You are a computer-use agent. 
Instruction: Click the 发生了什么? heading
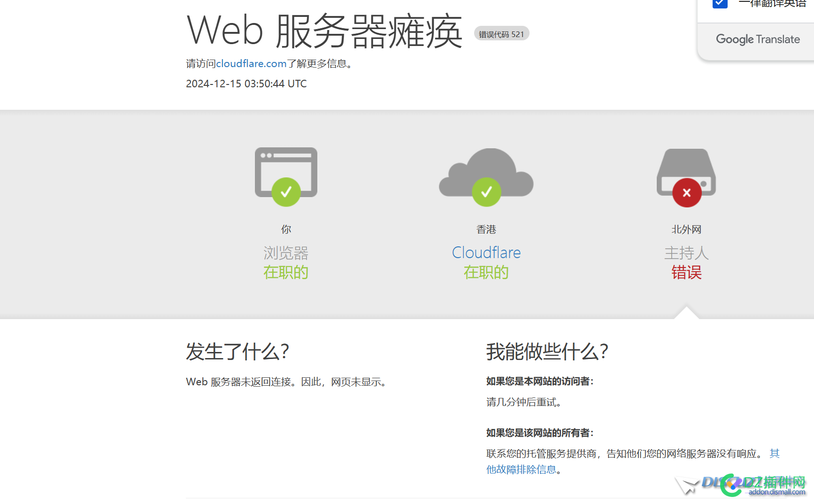238,351
